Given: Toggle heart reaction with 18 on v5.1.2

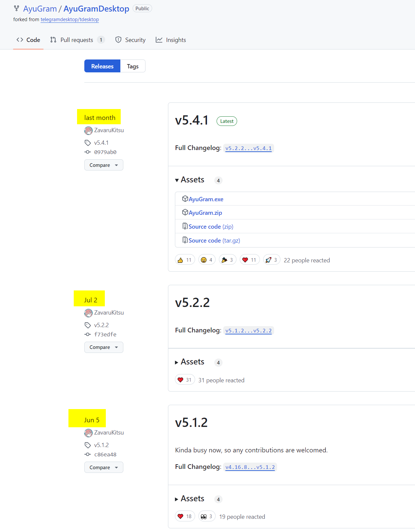Looking at the screenshot, I should click(x=185, y=516).
